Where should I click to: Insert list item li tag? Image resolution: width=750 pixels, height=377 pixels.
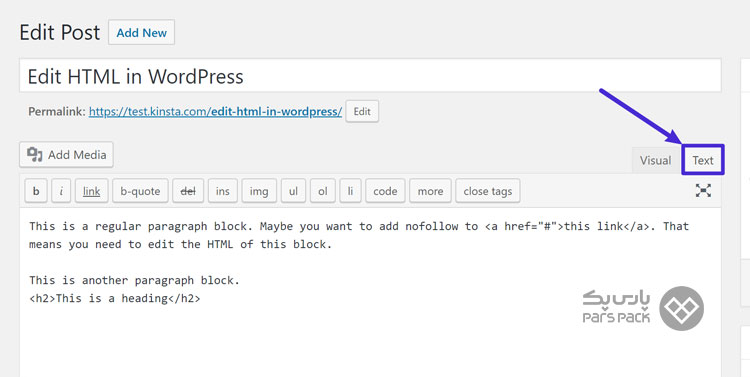tap(351, 191)
